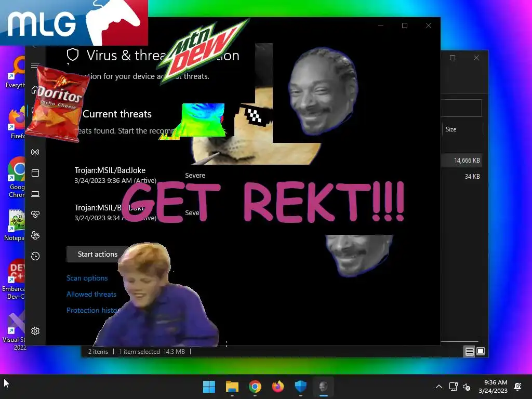The height and width of the screenshot is (399, 532).
Task: Open the Google Chrome desktop shortcut
Action: 16,177
